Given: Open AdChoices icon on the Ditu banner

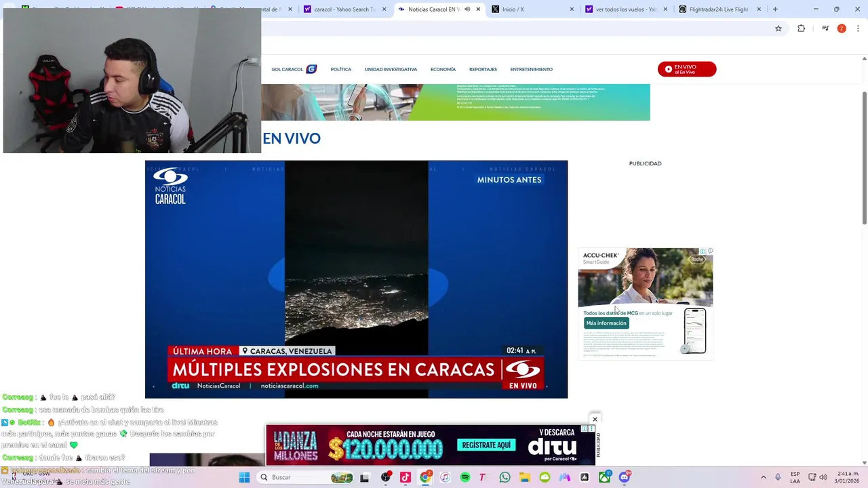Looking at the screenshot, I should point(585,428).
